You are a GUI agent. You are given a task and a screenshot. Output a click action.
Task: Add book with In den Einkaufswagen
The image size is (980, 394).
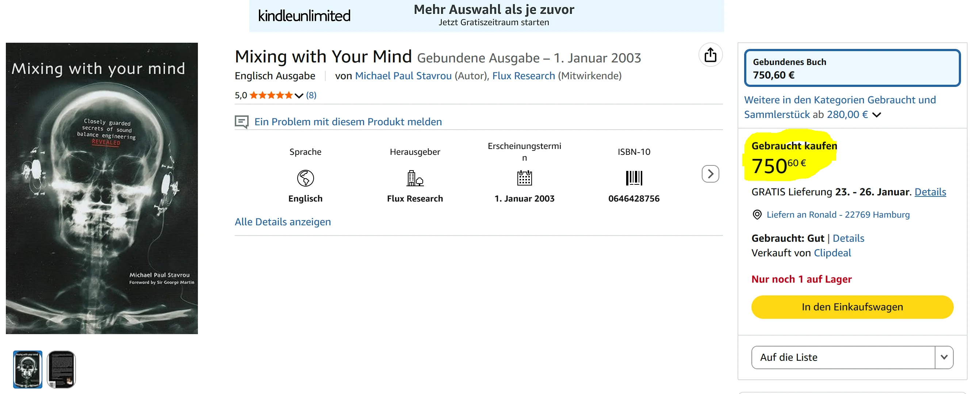[x=852, y=307]
